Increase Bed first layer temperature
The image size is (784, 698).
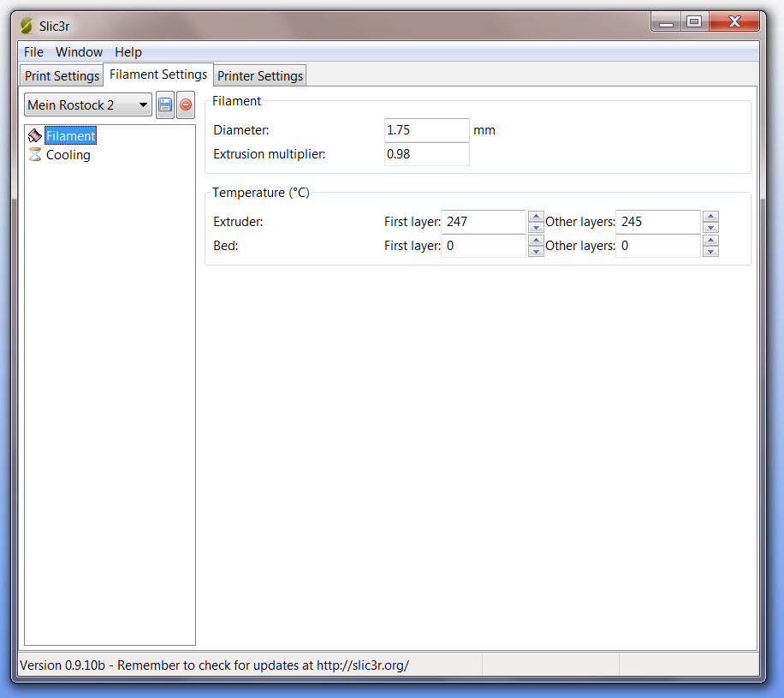pyautogui.click(x=536, y=240)
